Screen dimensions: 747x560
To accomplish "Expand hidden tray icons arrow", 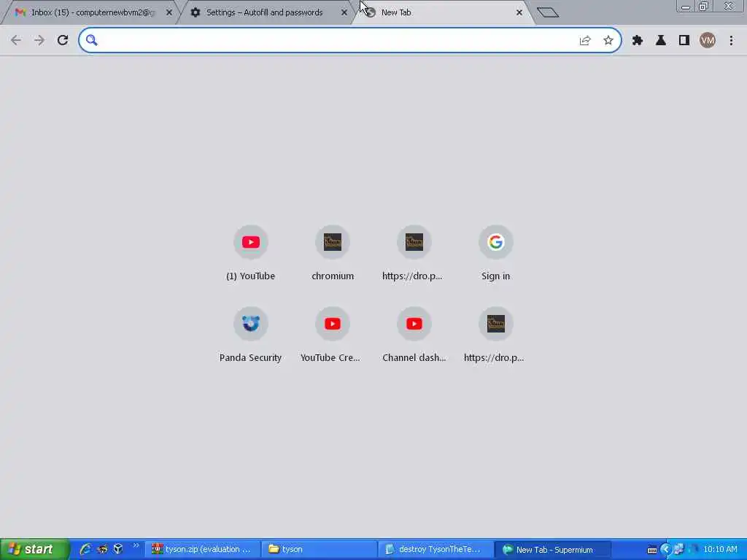I will point(665,550).
